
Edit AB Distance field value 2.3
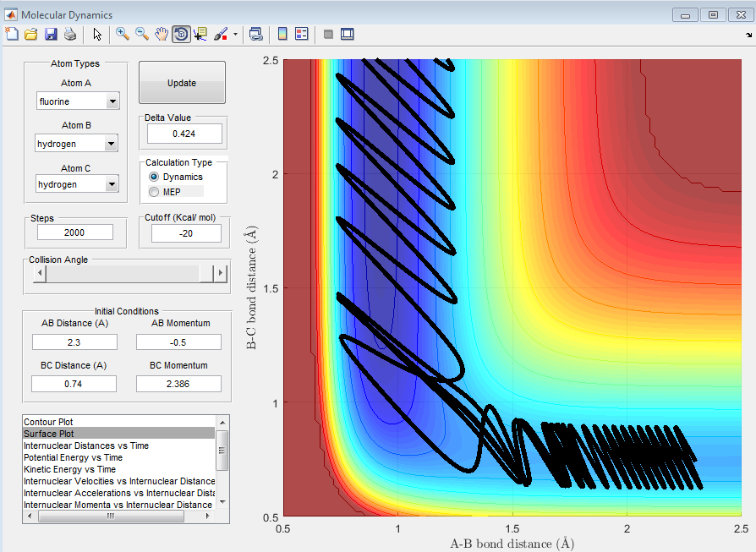point(74,342)
